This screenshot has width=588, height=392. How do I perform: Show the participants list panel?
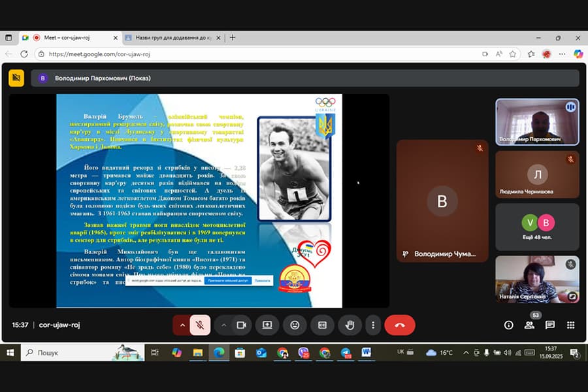click(x=529, y=325)
